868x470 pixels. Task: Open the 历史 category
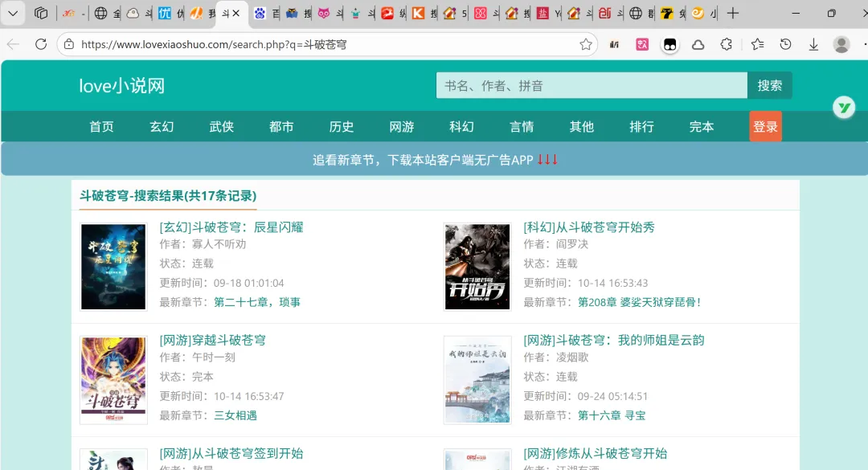click(x=342, y=127)
